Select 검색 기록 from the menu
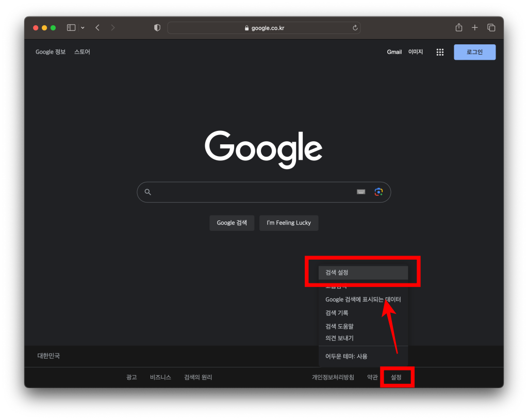Screen dimensions: 528x420 [x=363, y=313]
